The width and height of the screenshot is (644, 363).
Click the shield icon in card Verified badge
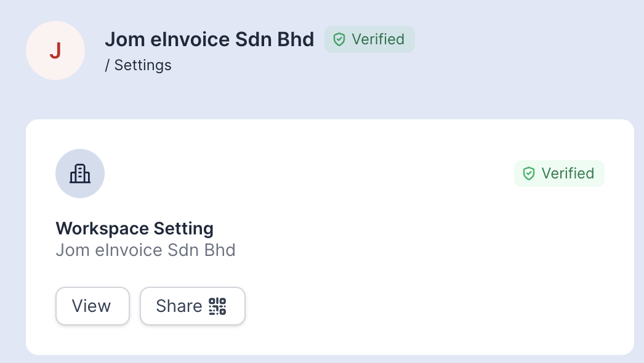529,174
